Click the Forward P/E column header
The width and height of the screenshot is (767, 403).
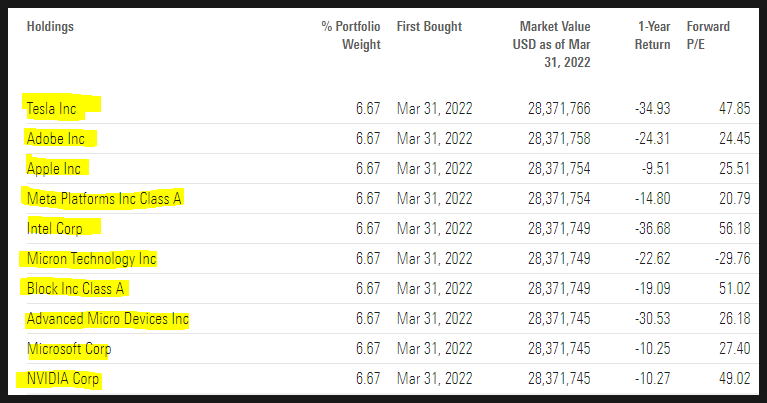(708, 34)
